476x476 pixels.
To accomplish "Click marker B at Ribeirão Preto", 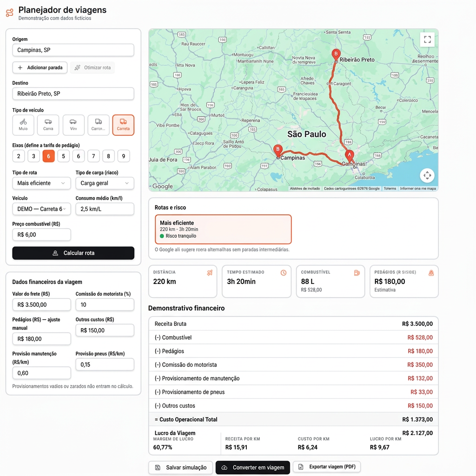I will [x=336, y=55].
